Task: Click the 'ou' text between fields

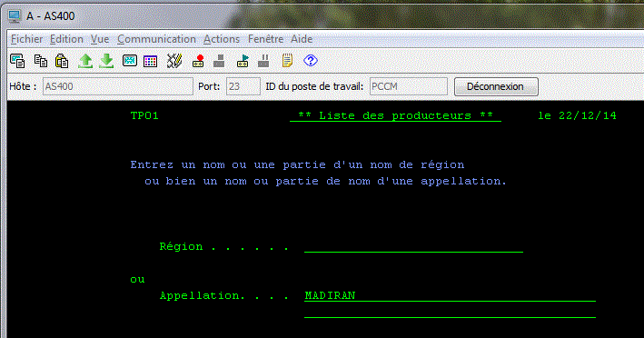Action: coord(137,280)
